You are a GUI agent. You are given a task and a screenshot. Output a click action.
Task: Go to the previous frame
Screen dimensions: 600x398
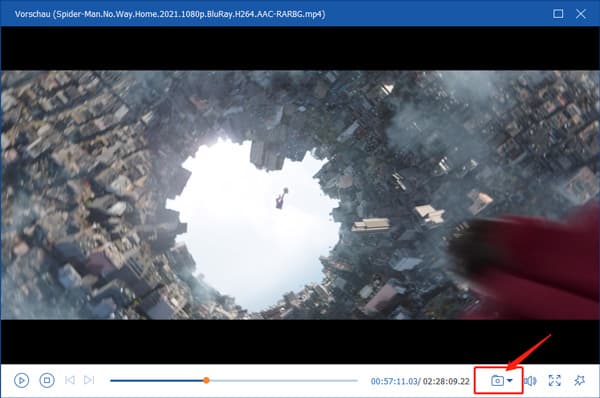[70, 380]
